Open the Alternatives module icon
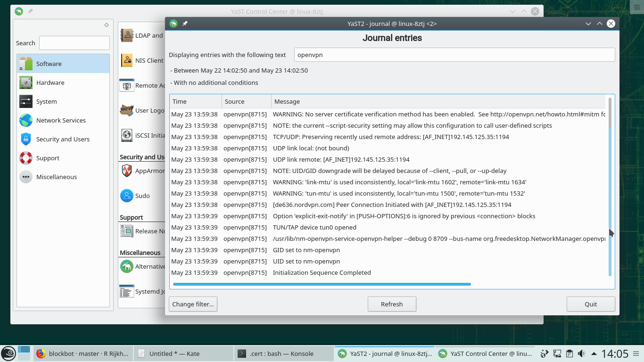 tap(127, 266)
